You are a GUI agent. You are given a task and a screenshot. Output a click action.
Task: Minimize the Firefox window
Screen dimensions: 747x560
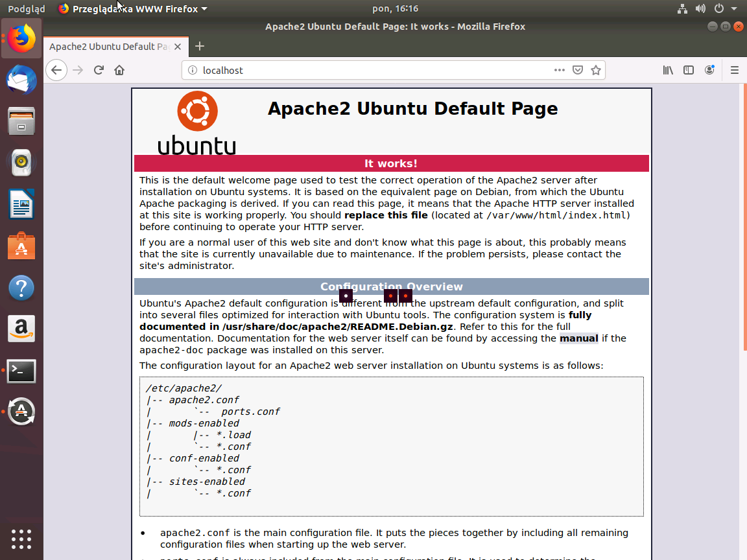712,27
